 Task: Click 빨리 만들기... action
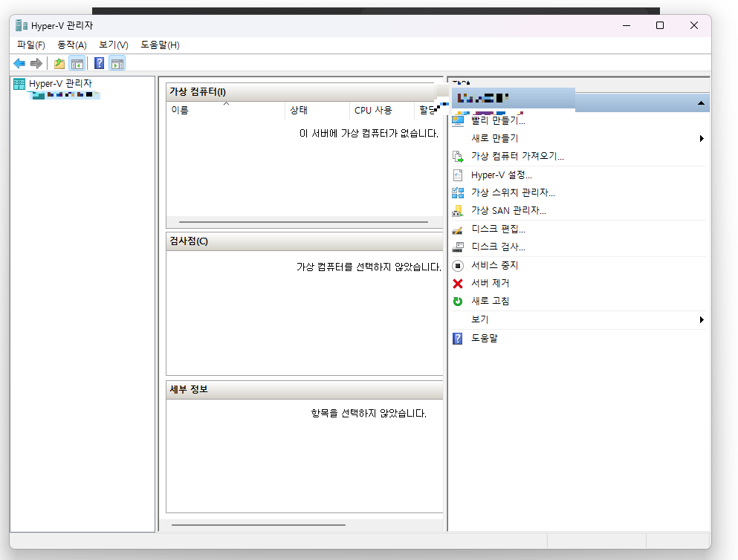pyautogui.click(x=499, y=121)
